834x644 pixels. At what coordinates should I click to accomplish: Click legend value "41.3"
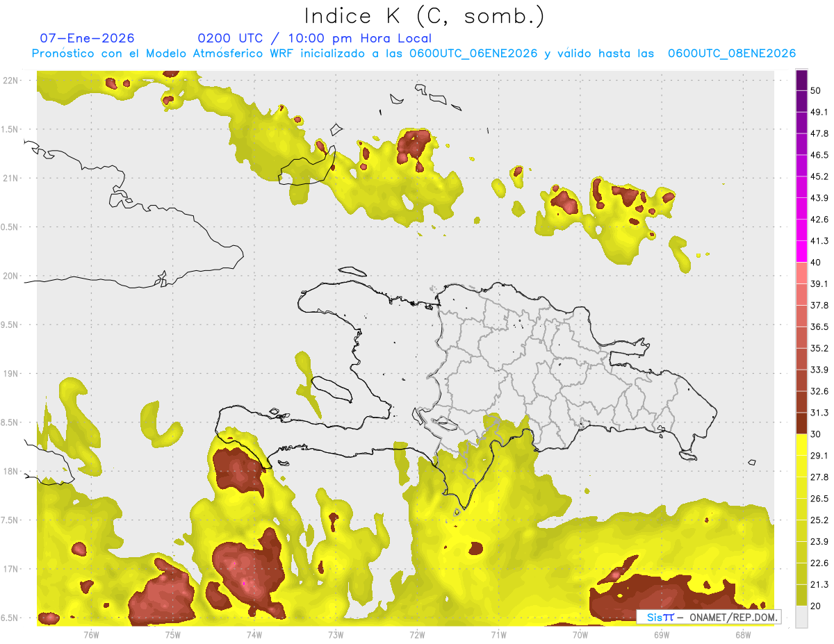tap(819, 241)
